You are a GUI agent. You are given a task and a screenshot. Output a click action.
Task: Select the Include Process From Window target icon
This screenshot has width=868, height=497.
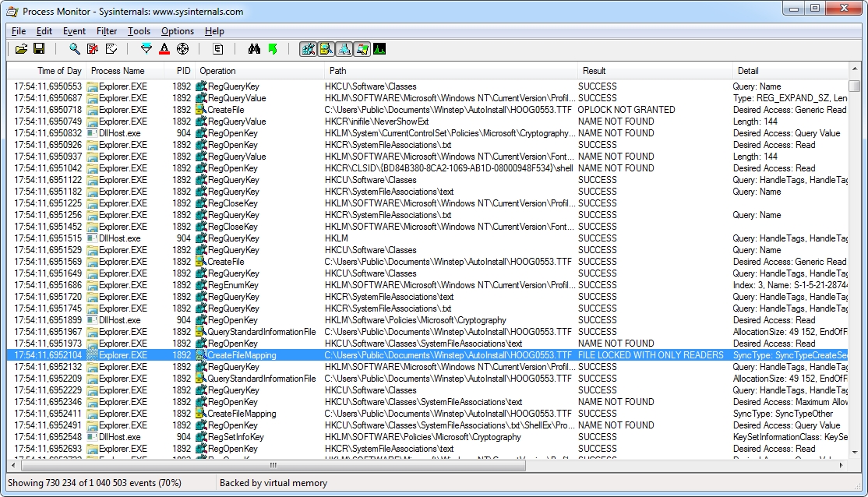click(x=183, y=49)
